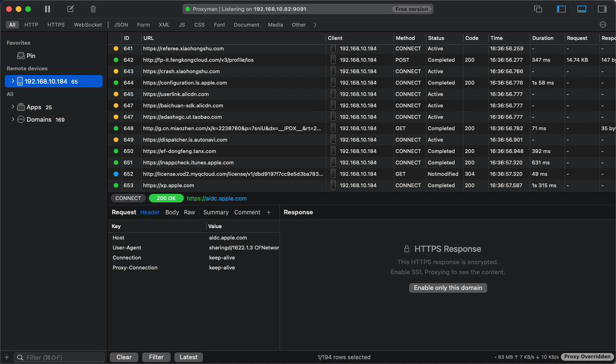The image size is (616, 364).
Task: Click the Clear button
Action: click(x=124, y=357)
